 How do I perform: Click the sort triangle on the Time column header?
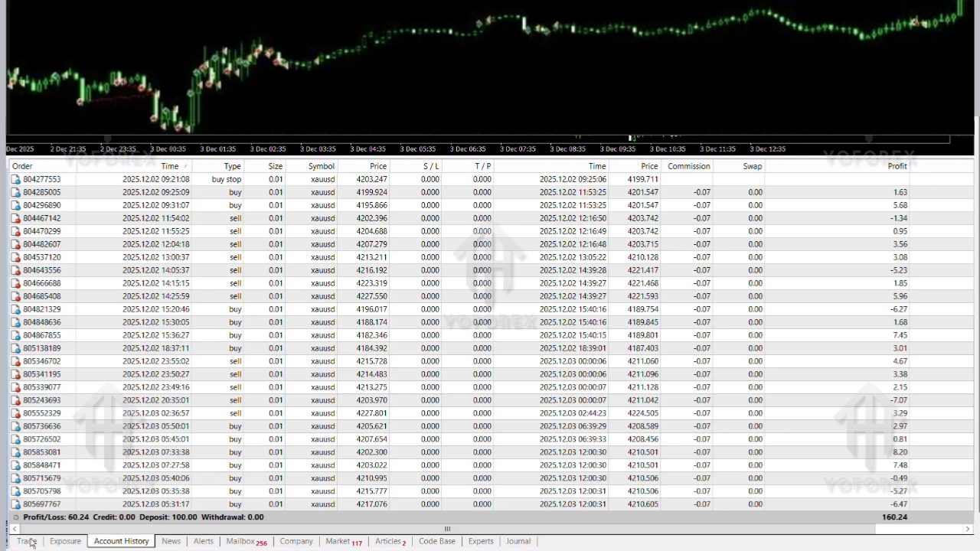(x=185, y=166)
